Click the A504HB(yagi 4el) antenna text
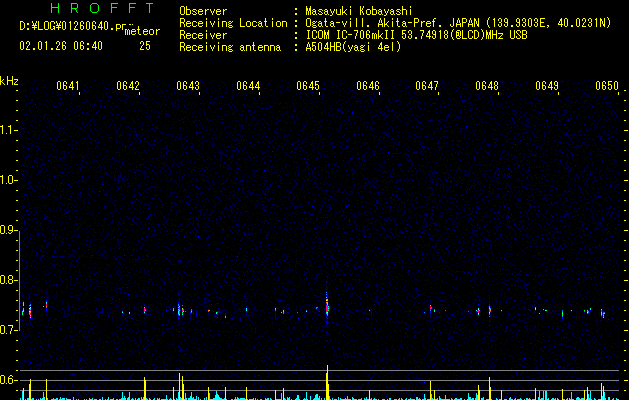 353,47
